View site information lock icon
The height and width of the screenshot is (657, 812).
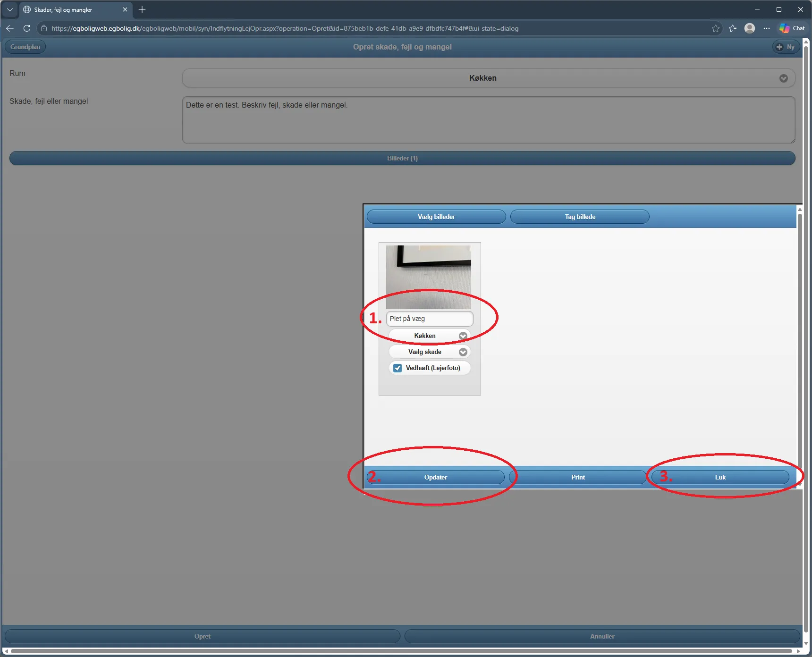[x=44, y=28]
